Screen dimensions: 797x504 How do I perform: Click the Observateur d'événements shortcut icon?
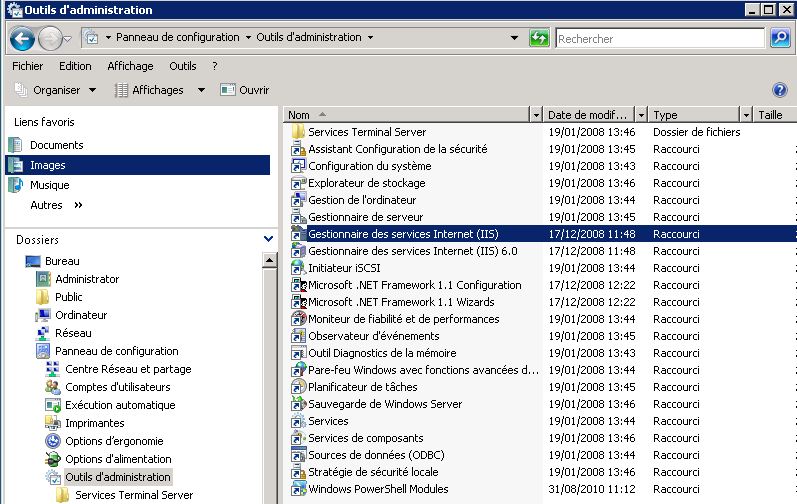click(x=298, y=336)
